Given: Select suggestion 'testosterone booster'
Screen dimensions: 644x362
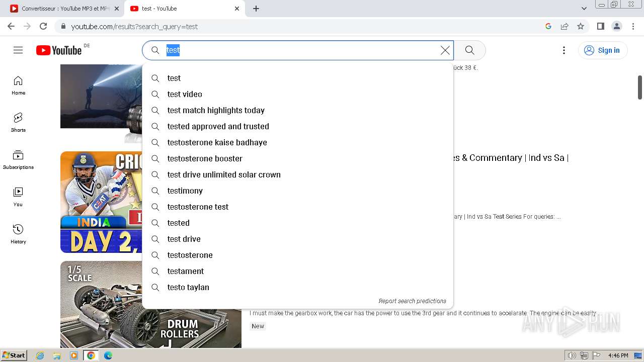Looking at the screenshot, I should (298, 158).
